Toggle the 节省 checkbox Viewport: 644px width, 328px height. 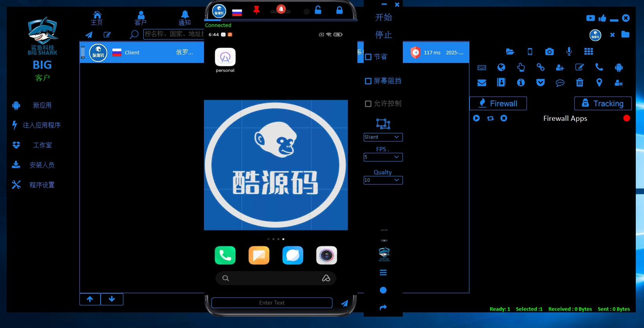pyautogui.click(x=368, y=57)
